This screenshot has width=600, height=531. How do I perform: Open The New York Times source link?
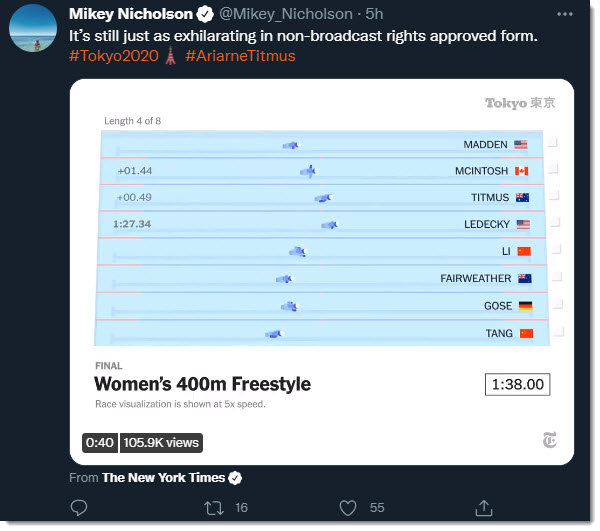coord(165,478)
